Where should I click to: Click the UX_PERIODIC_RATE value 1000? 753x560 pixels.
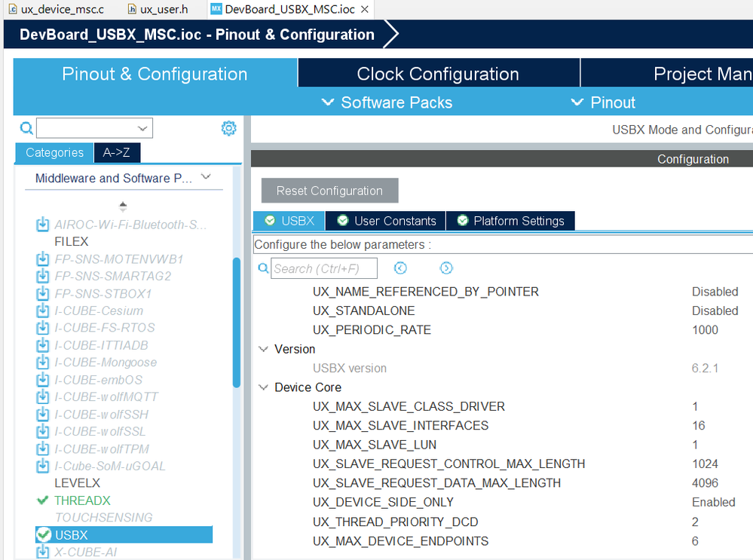click(705, 330)
